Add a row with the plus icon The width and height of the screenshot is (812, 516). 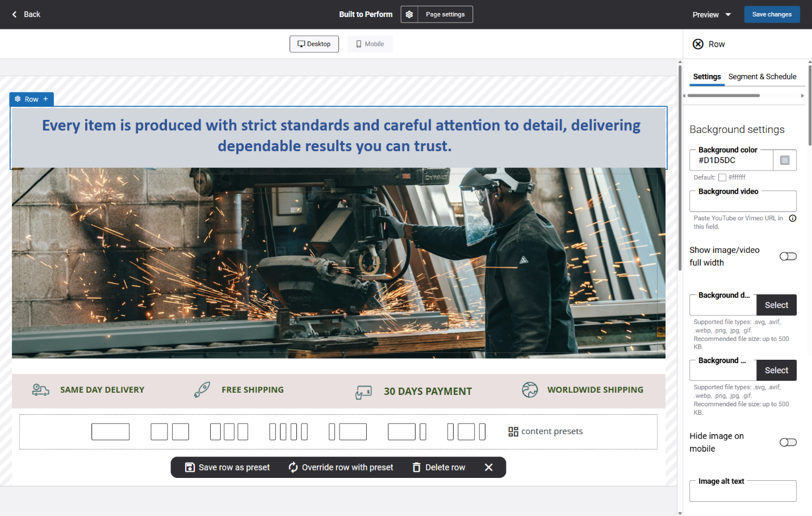coord(46,99)
